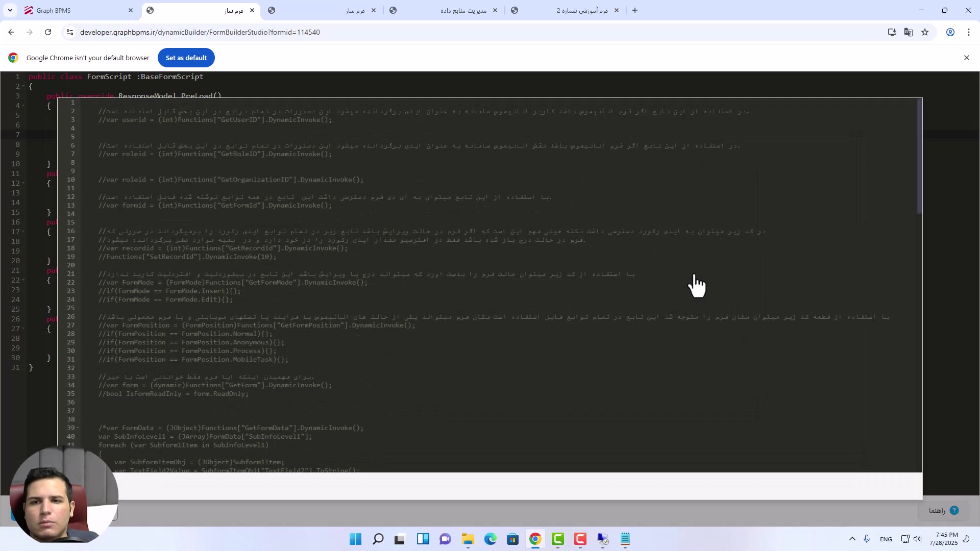The height and width of the screenshot is (551, 980).
Task: Collapse code fold arrow at line 39
Action: [x=78, y=428]
